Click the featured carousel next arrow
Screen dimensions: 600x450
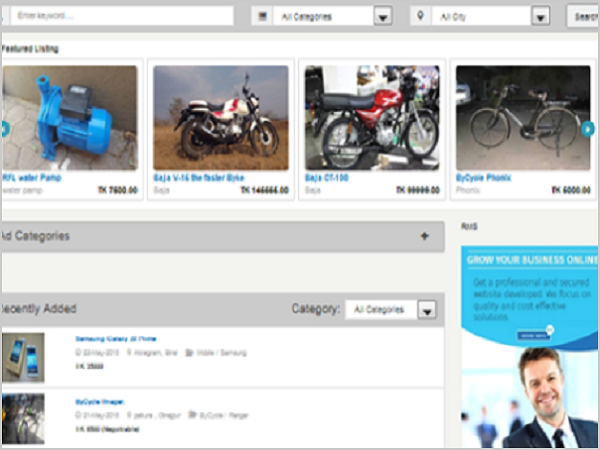point(587,129)
